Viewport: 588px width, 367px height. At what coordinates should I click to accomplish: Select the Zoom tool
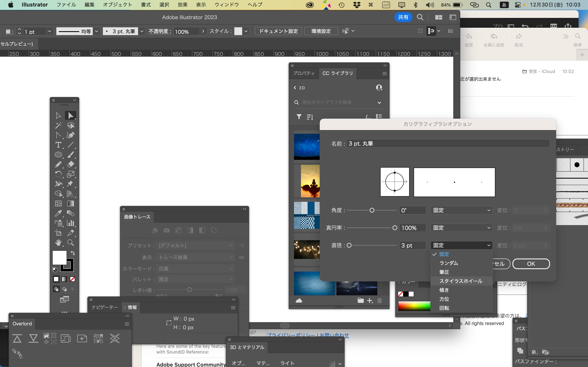pos(70,242)
